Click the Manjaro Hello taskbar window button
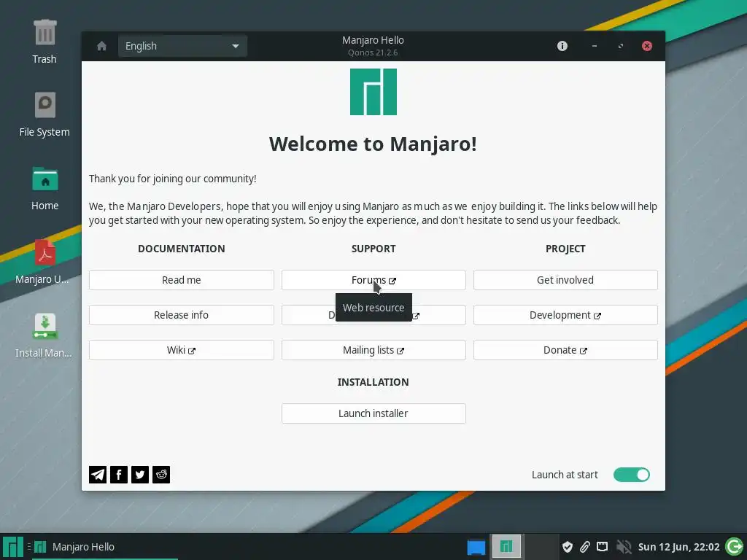 tap(105, 547)
